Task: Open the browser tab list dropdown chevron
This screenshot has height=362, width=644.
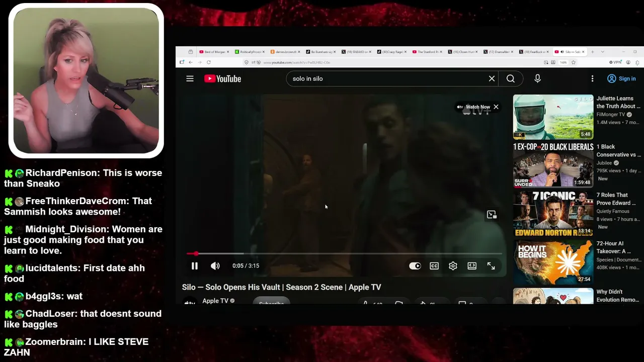Action: (x=602, y=52)
